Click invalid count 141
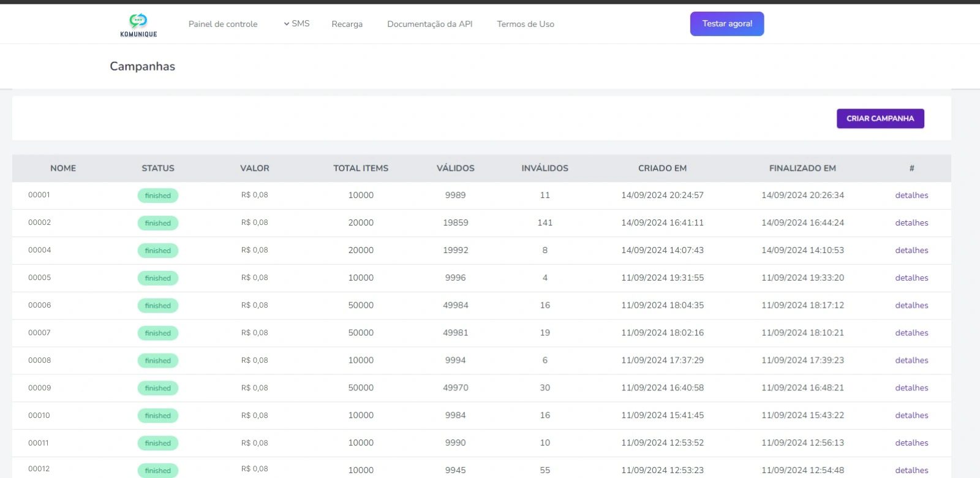980x478 pixels. click(x=545, y=222)
